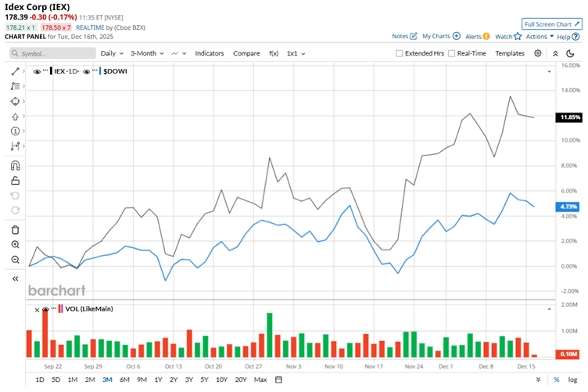
Task: Open the Templates menu
Action: pyautogui.click(x=510, y=53)
